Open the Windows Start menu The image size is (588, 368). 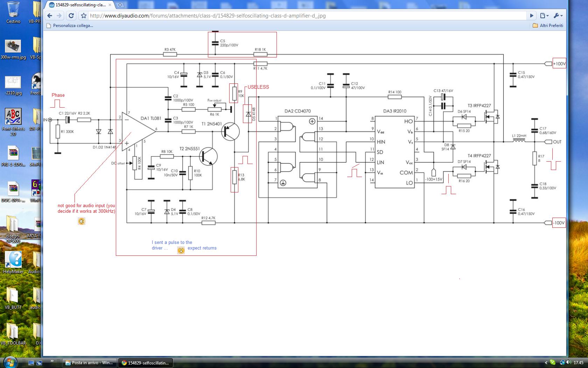click(9, 362)
